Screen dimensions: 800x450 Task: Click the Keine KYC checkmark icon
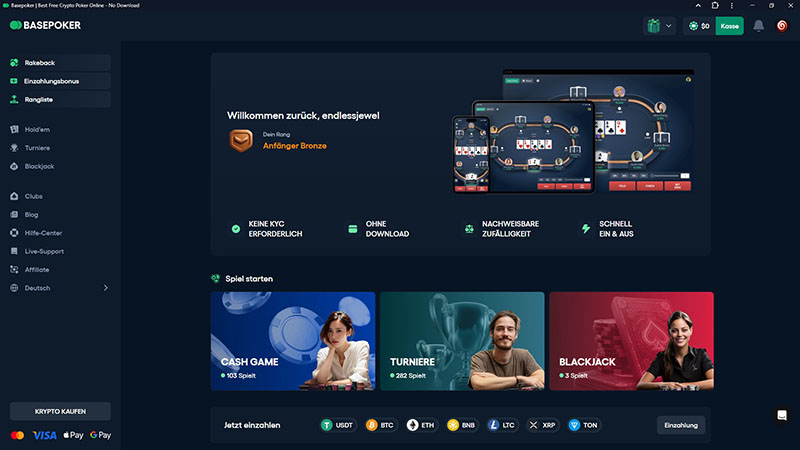coord(236,229)
